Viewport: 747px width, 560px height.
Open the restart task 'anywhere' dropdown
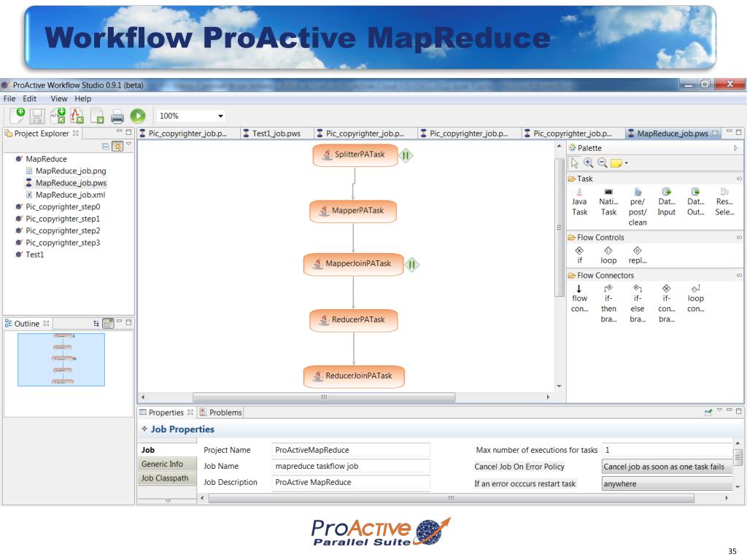(667, 484)
